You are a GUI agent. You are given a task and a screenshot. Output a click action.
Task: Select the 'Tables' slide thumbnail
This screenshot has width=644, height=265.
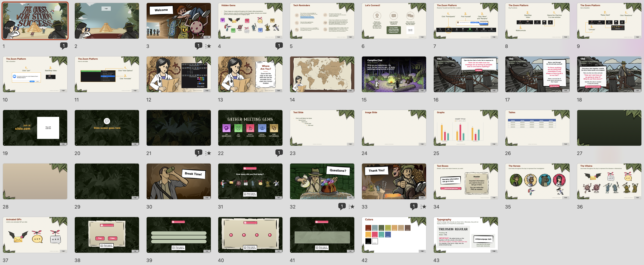tap(537, 128)
